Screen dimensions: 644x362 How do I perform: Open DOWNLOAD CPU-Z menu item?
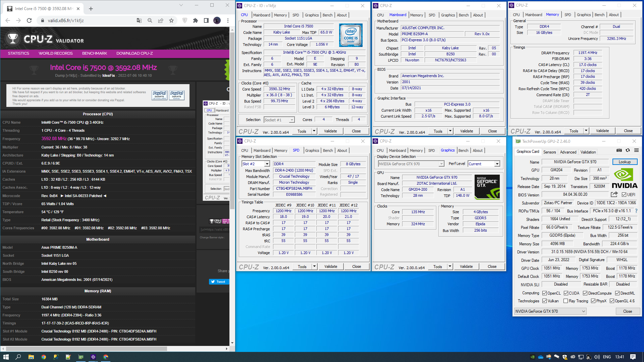pos(135,53)
